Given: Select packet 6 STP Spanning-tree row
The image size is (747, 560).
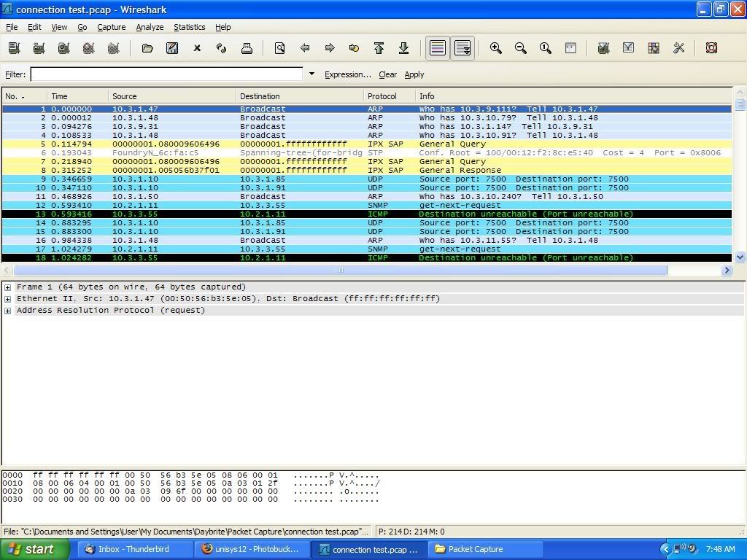Looking at the screenshot, I should tap(367, 153).
